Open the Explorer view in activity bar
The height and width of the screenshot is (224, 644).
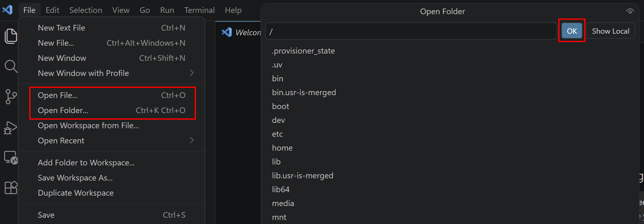11,36
